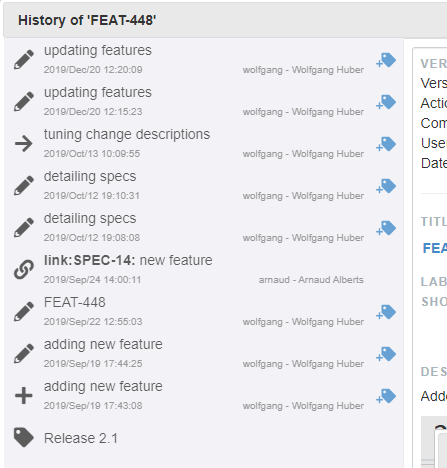Add tag to detailing specs 19:08:08 entry
The image size is (447, 468).
pos(386,228)
